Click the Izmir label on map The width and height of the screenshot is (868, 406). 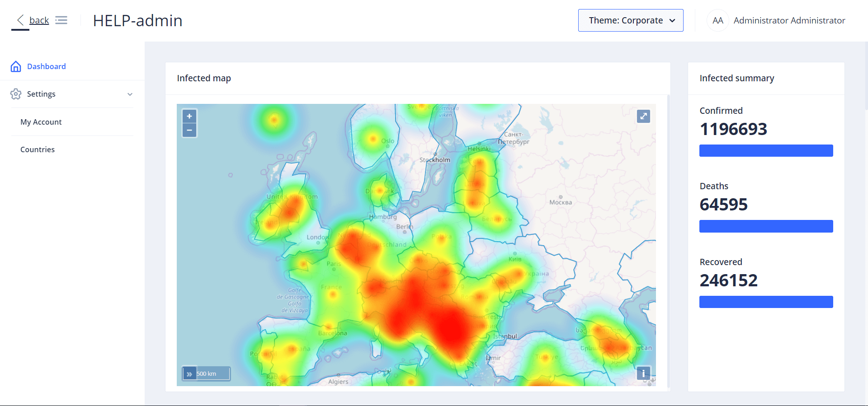[x=493, y=358]
